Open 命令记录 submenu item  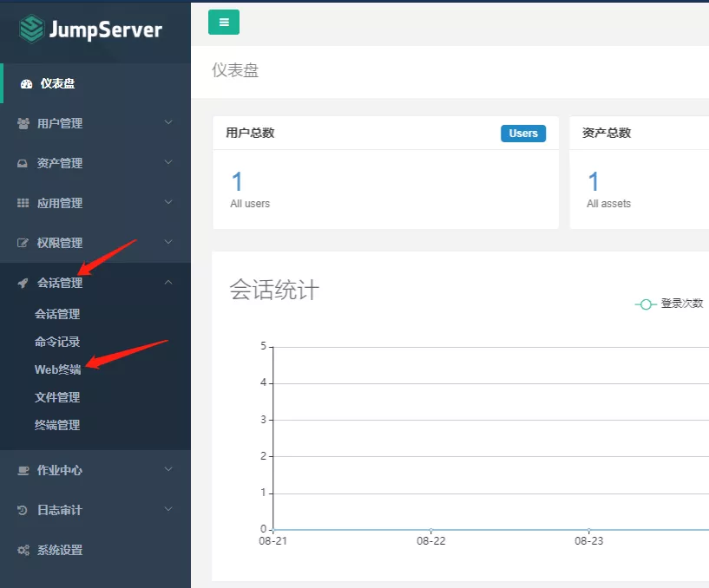coord(57,342)
